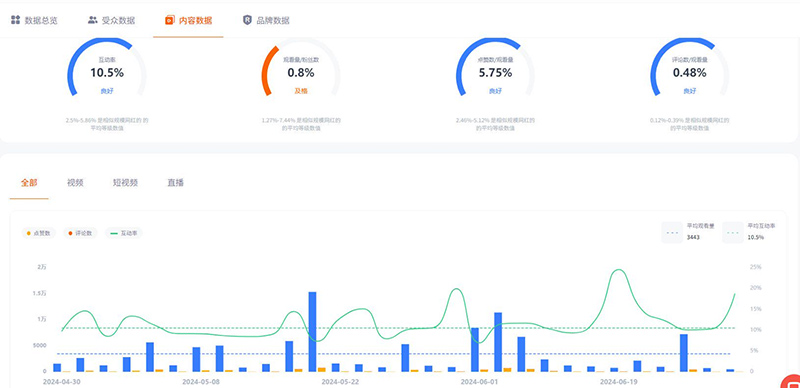
Task: Click the 0.8% gauge value
Action: 301,73
